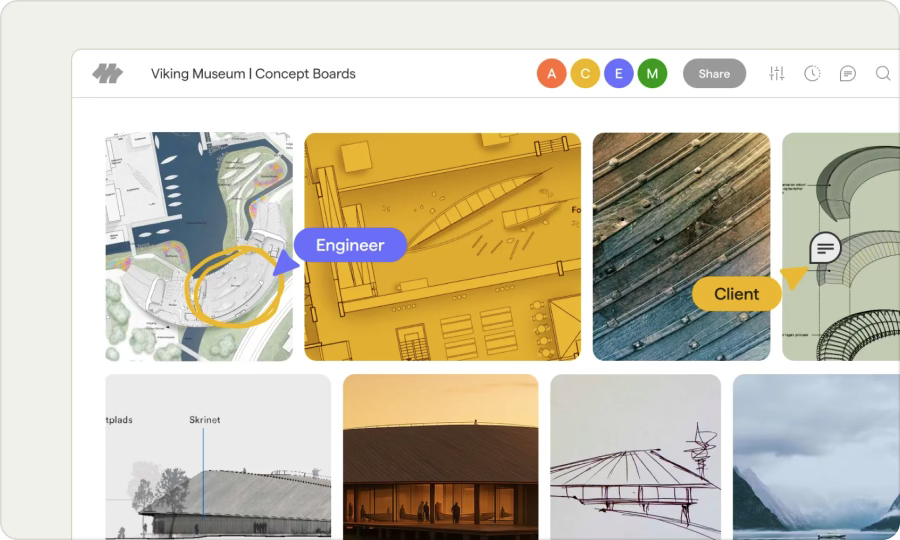Click the Engineer cursor label
Screen dimensions: 900x540
(x=350, y=245)
